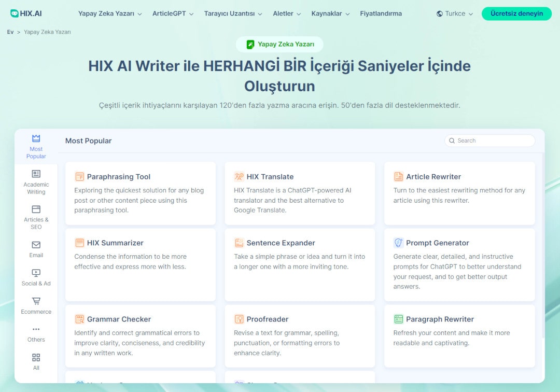Open the Prompt Generator title
Viewport: 560px width, 392px height.
438,243
